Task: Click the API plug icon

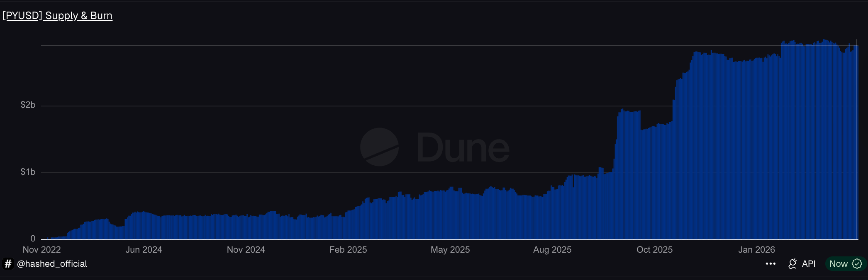Action: click(792, 264)
